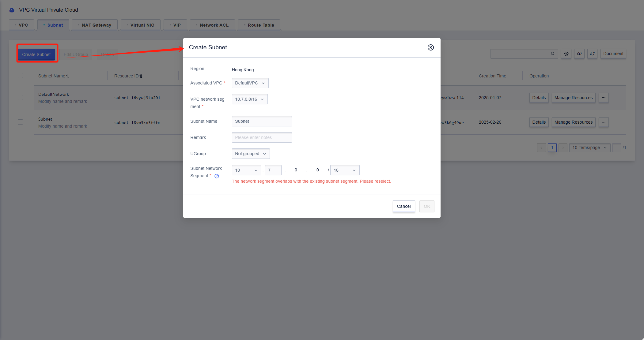Click the download cloud icon
The image size is (644, 340).
click(x=579, y=54)
